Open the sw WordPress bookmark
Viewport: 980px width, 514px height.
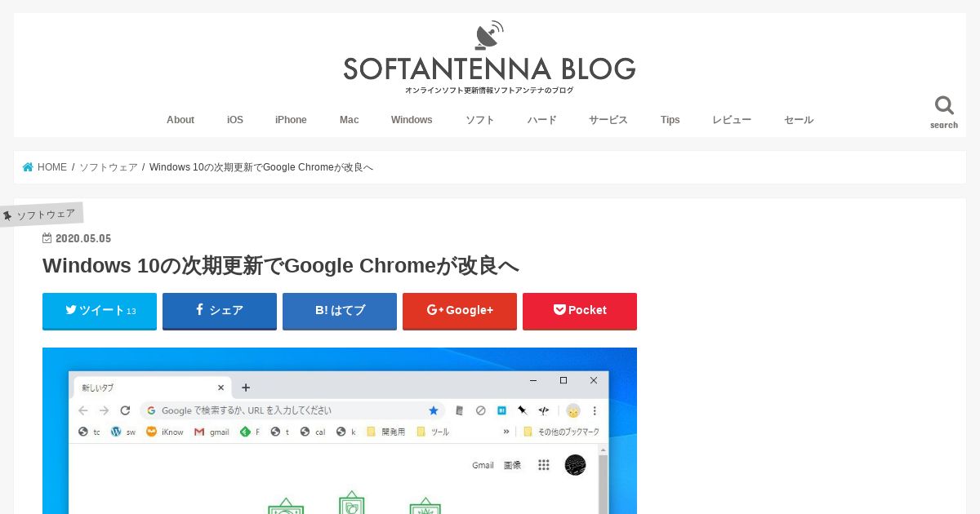pos(123,432)
